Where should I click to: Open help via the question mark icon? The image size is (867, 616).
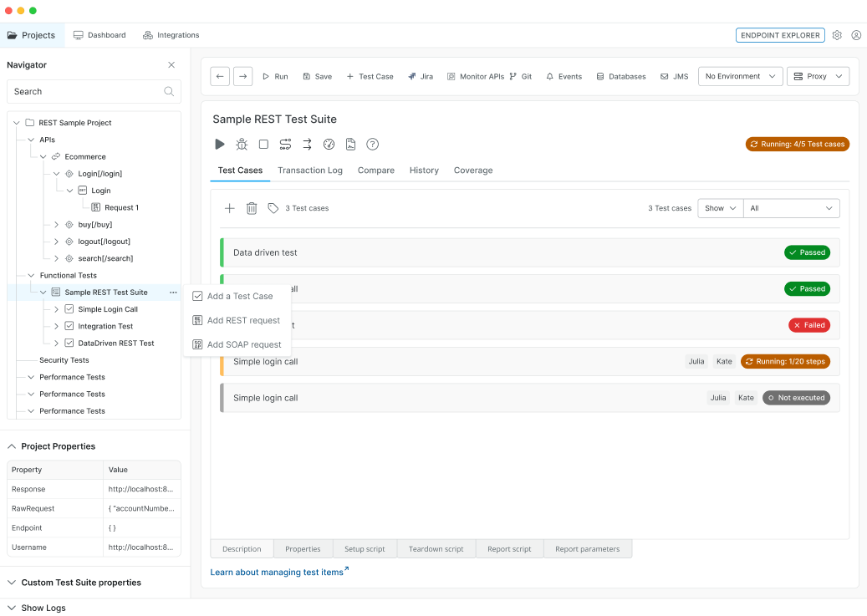click(x=372, y=144)
